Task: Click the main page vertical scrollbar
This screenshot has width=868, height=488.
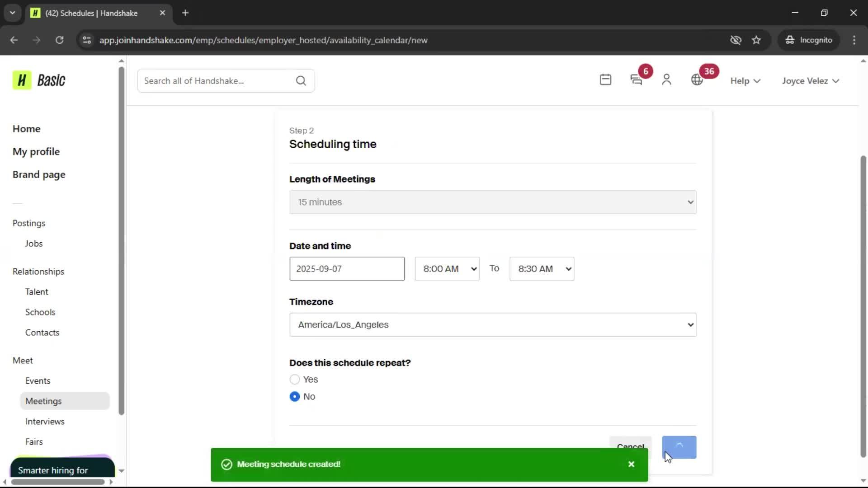Action: pyautogui.click(x=863, y=307)
